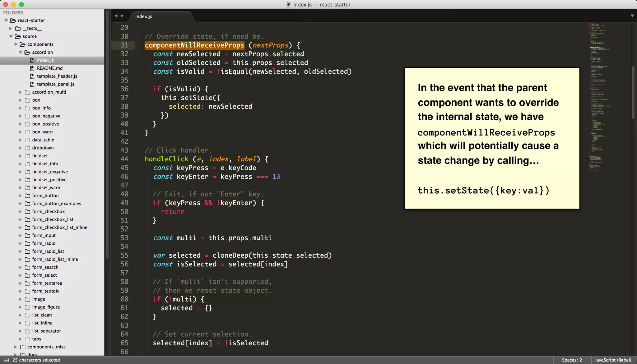Click the return keyword on line 50
Viewport: 637px width, 364px height.
[x=173, y=212]
